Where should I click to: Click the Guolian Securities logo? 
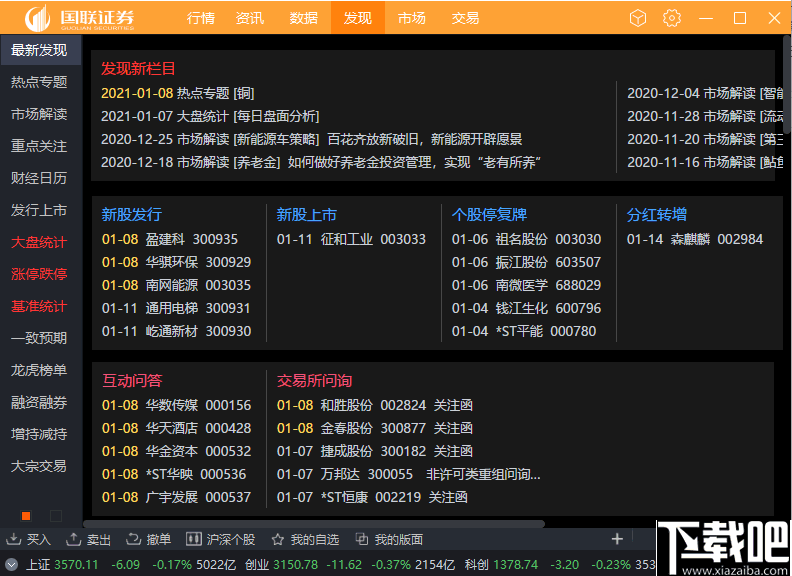pos(79,18)
